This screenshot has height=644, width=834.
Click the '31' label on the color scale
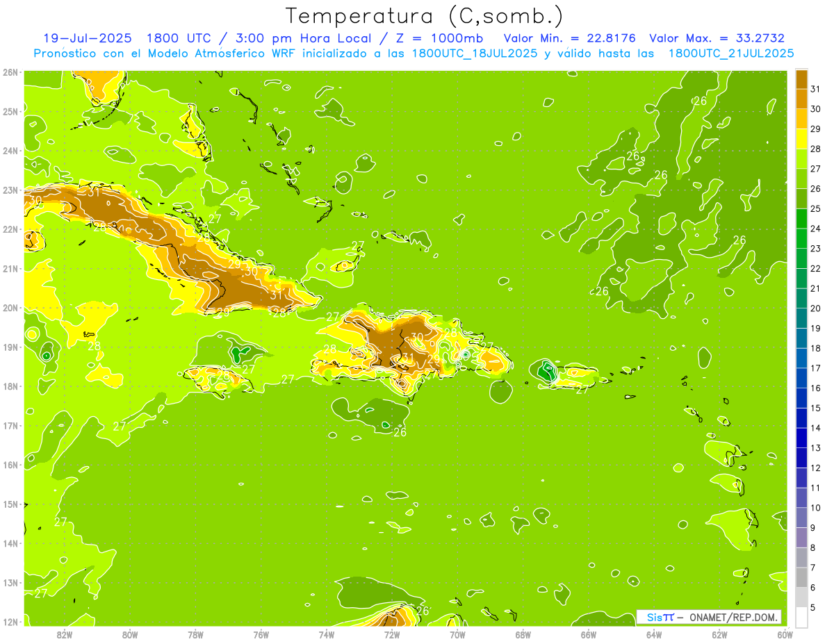(816, 89)
